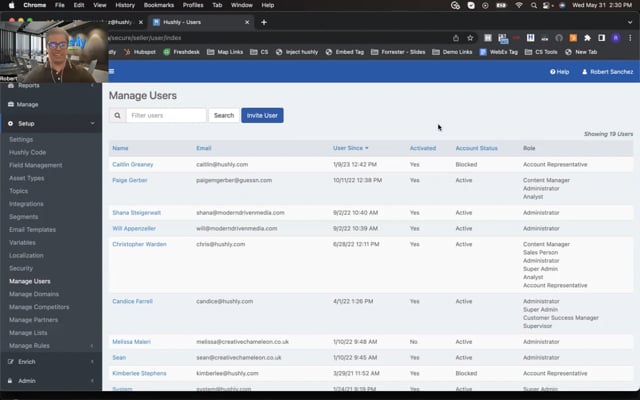Open the Bookmarks menu in the menu bar
This screenshot has width=640, height=400.
tap(158, 5)
